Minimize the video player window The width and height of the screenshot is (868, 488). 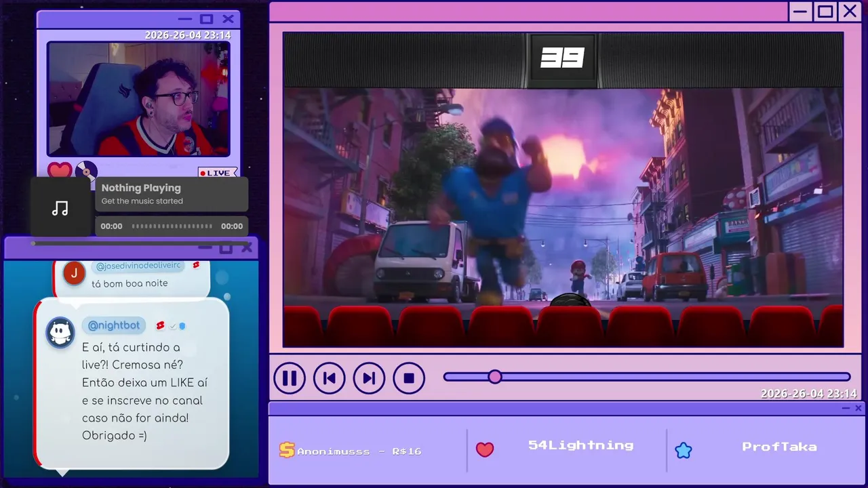[x=800, y=12]
